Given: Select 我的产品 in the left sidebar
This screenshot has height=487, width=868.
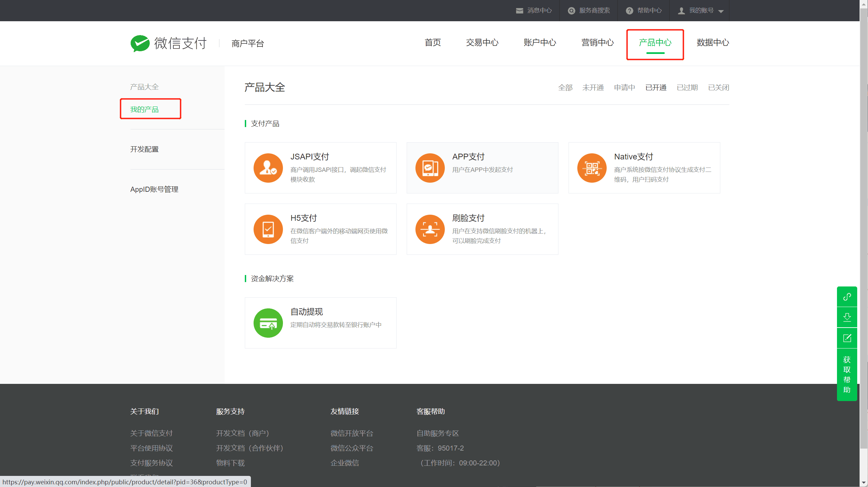Looking at the screenshot, I should pyautogui.click(x=144, y=110).
